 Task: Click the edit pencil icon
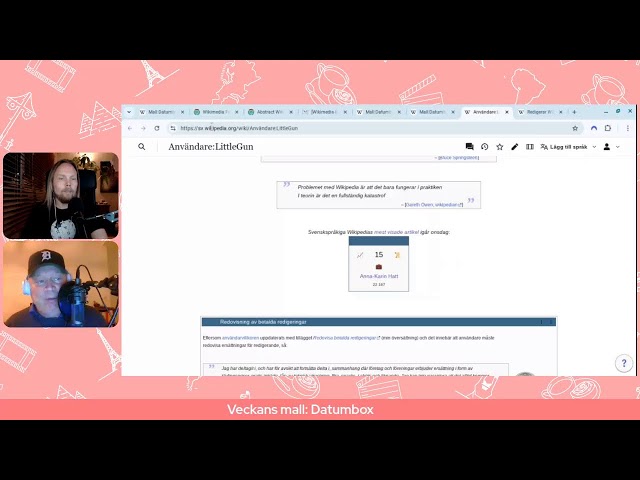coord(515,147)
